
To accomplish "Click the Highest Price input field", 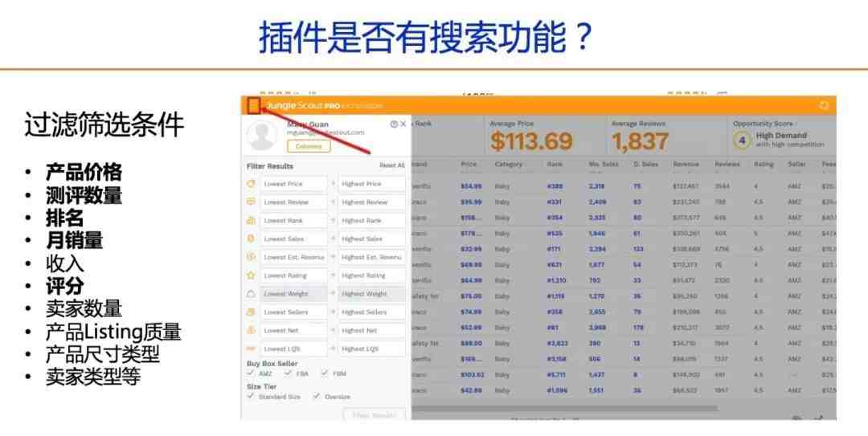I will click(x=371, y=184).
